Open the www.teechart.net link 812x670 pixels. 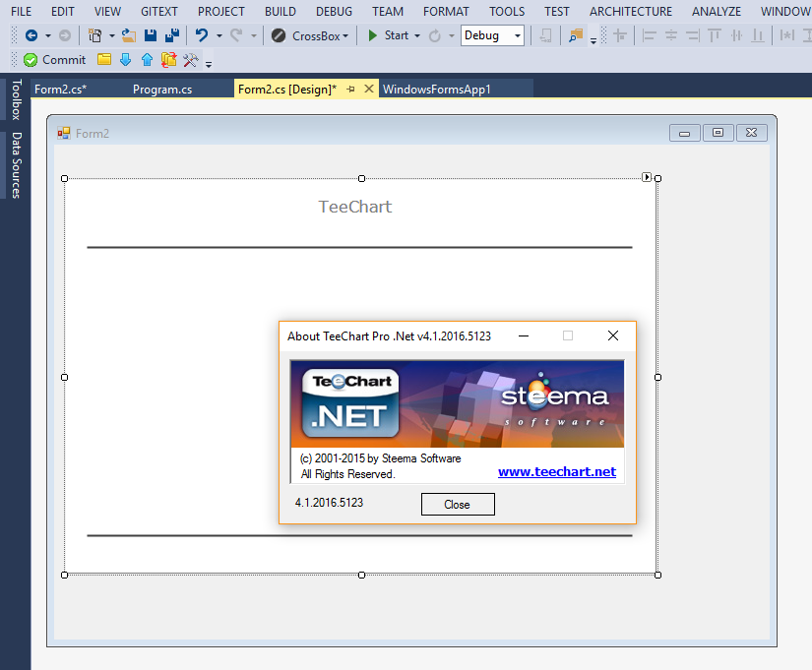(x=557, y=471)
